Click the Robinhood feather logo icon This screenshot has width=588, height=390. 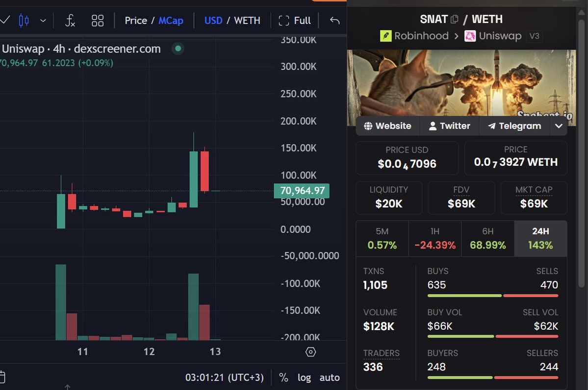tap(385, 36)
